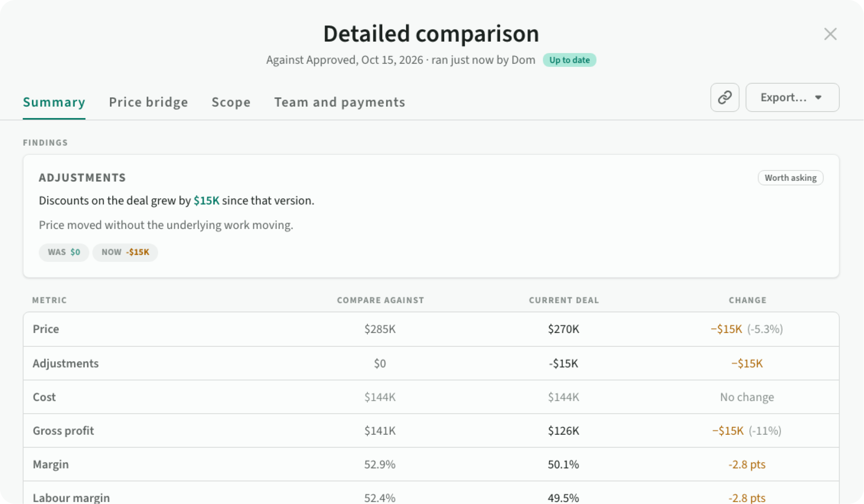Click 'Price moved without the underlying work moving.'
This screenshot has height=504, width=864.
[x=166, y=225]
